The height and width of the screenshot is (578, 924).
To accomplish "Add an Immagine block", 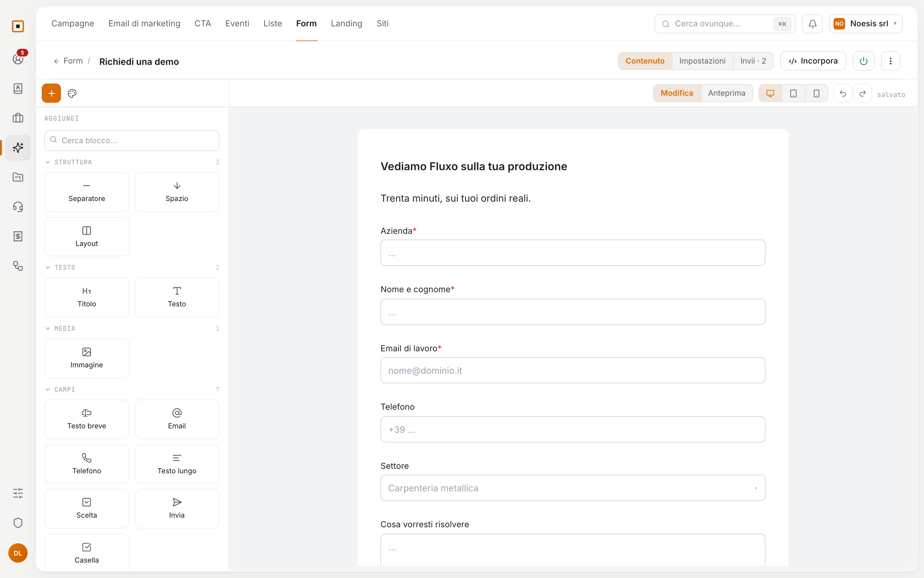I will tap(87, 358).
